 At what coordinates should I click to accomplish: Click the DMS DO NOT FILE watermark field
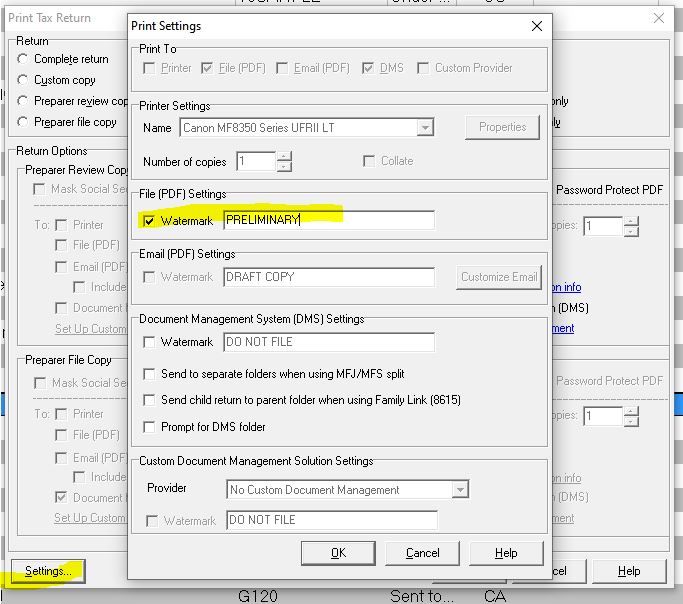(328, 342)
